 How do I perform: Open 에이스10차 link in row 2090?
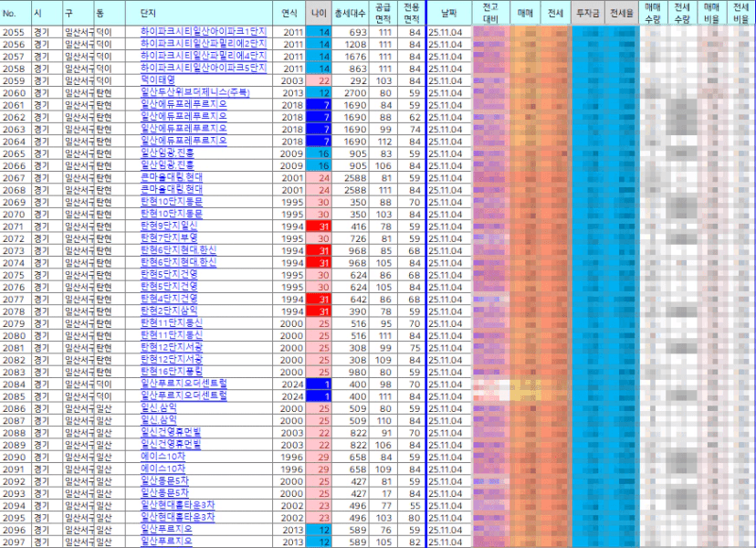[x=163, y=457]
